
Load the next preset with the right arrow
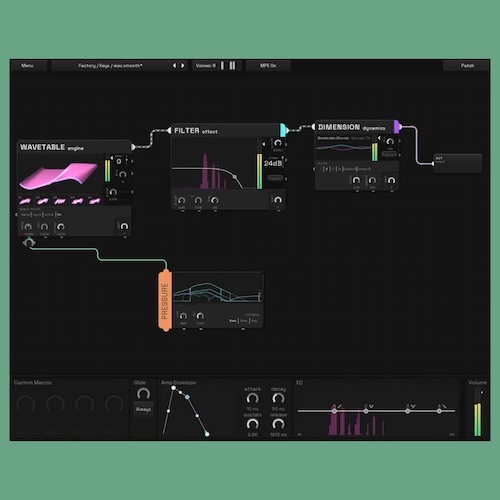pyautogui.click(x=183, y=66)
